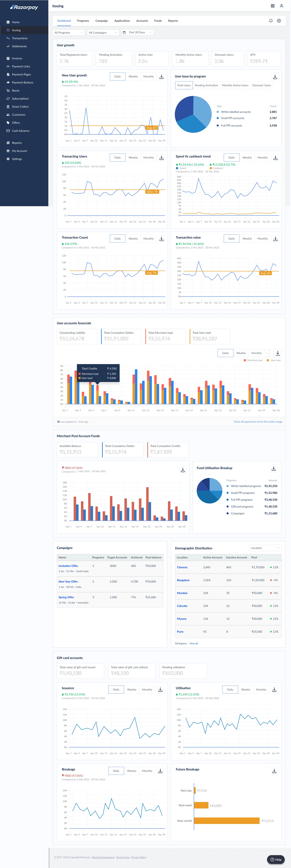The width and height of the screenshot is (291, 868).
Task: Open the dashboard settings gear icon
Action: click(x=279, y=21)
